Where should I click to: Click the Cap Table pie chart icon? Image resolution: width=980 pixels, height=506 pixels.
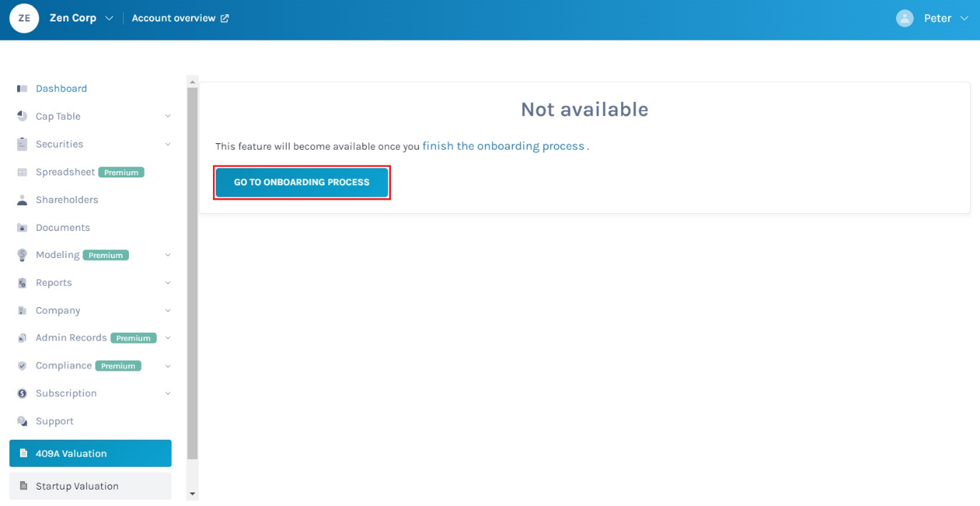point(22,116)
